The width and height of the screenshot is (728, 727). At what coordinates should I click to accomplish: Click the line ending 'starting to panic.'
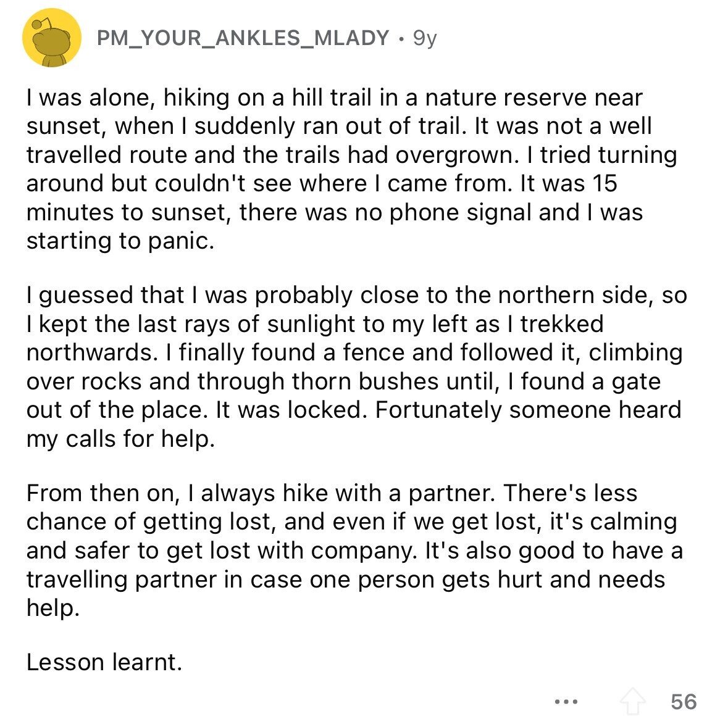point(120,241)
